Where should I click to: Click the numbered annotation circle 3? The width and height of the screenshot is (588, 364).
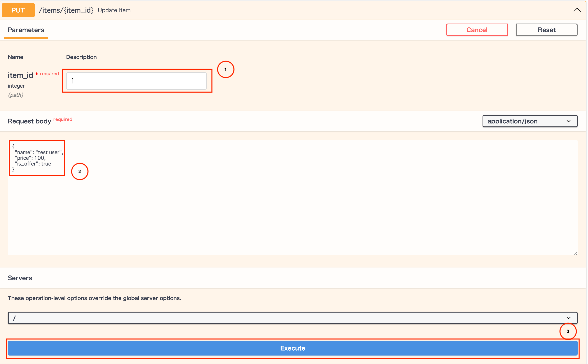[568, 332]
